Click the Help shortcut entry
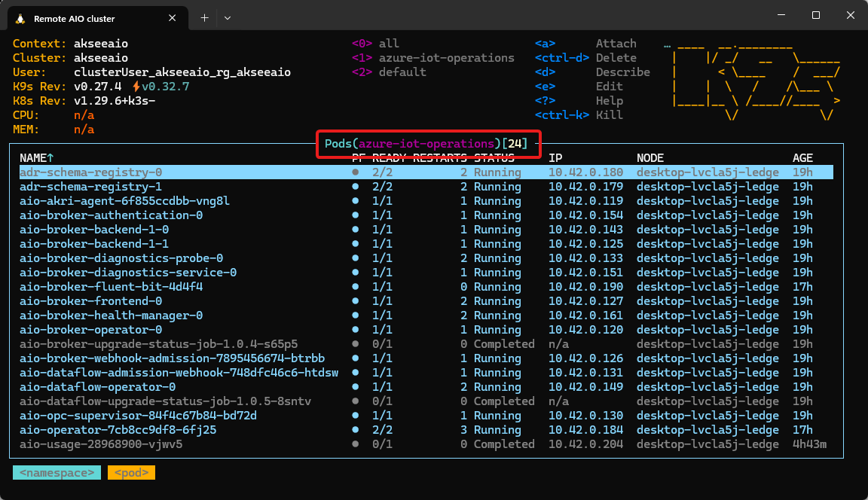This screenshot has height=500, width=868. pyautogui.click(x=609, y=100)
